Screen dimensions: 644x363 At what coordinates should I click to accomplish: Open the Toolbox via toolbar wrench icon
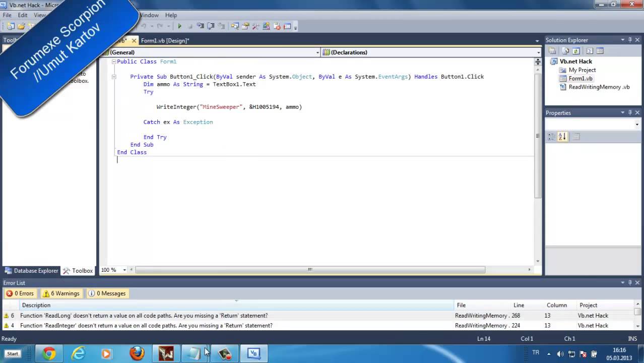[255, 26]
